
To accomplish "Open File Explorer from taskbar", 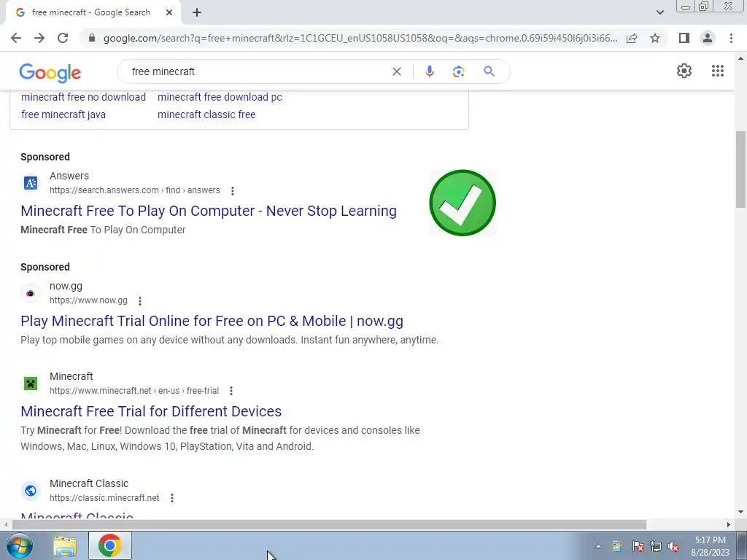I will tap(65, 545).
